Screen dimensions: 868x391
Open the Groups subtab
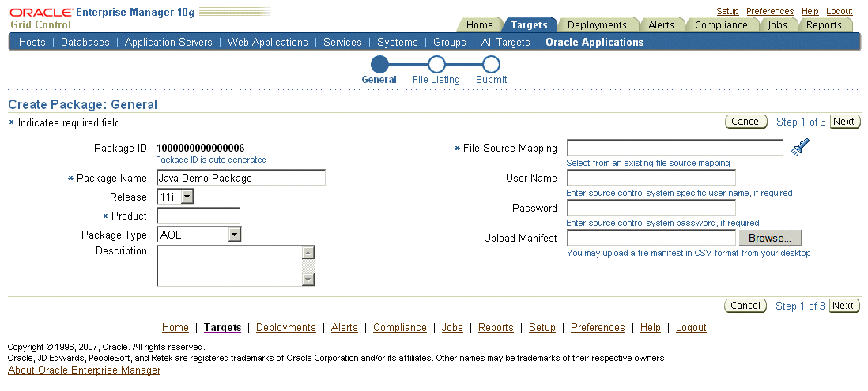(450, 42)
